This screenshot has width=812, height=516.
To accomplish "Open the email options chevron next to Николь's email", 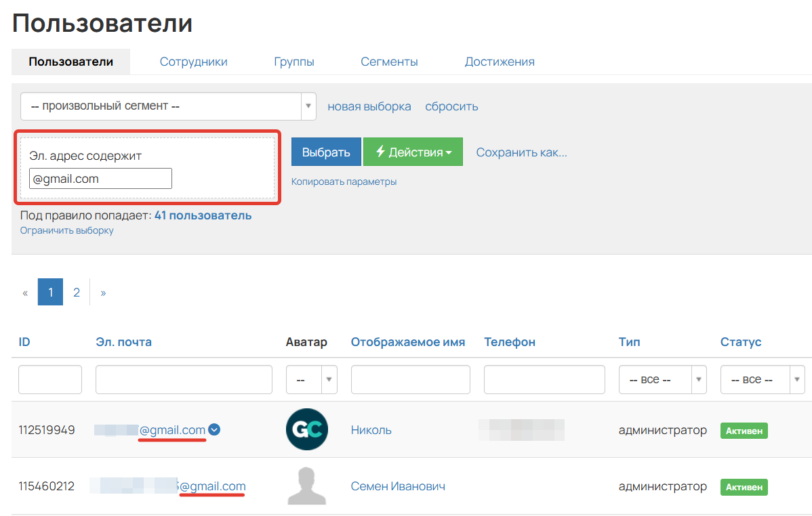I will tap(214, 429).
